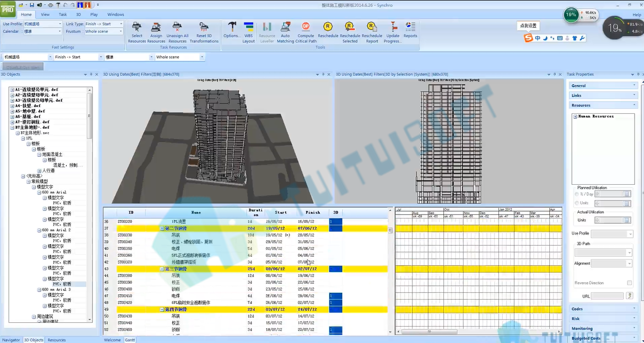Expand the Human Resources tree node

click(575, 116)
